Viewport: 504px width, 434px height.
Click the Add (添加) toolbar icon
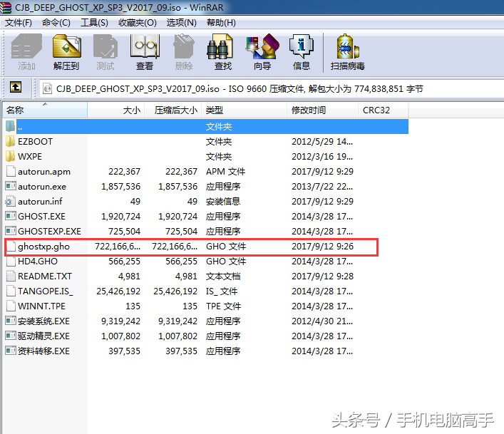click(x=26, y=52)
